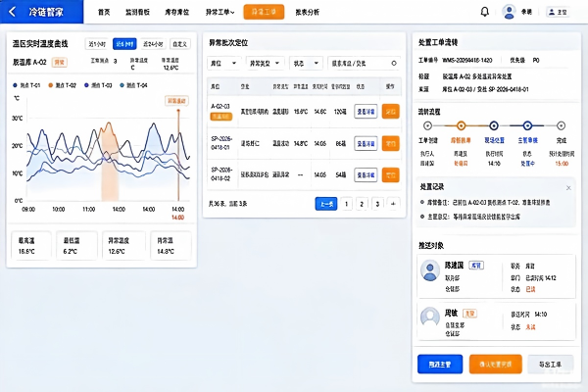Click the 导出工单 button

(550, 365)
